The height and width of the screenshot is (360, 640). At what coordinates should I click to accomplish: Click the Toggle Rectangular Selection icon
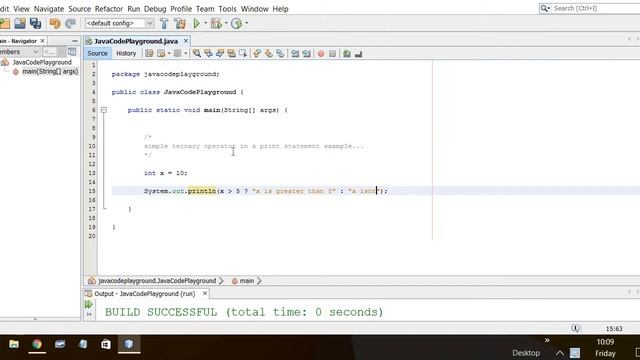243,53
